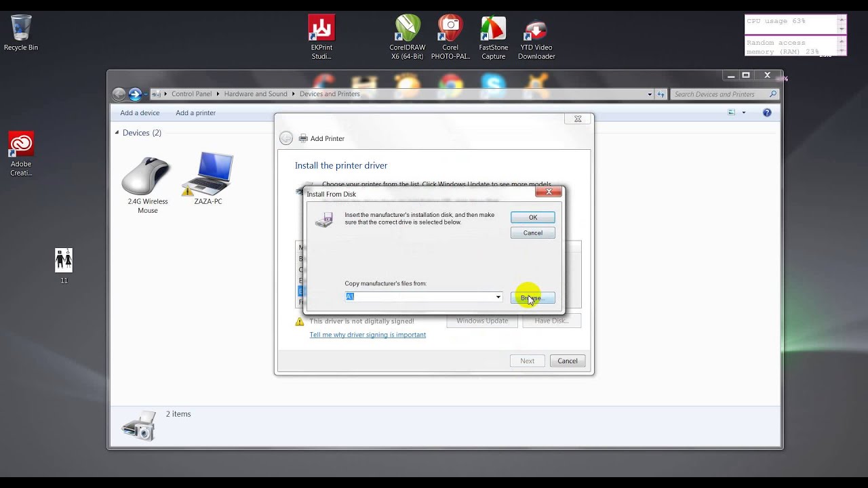This screenshot has width=868, height=488.
Task: Open Tell me why driver signing is important
Action: coord(368,335)
